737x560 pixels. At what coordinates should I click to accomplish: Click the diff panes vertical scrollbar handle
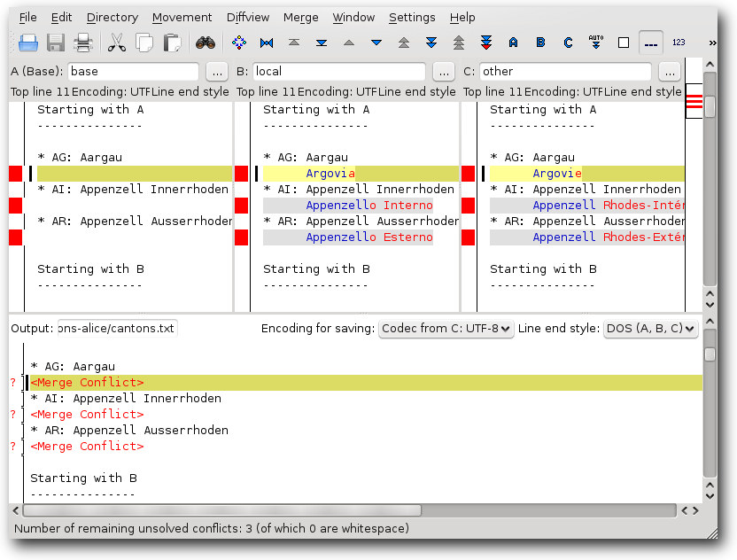pos(710,106)
